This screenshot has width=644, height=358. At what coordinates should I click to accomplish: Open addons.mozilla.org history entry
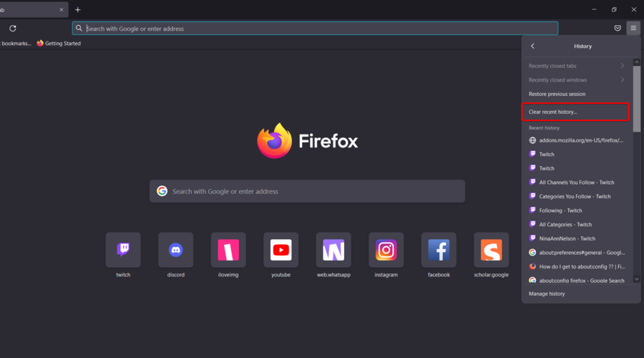tap(576, 140)
